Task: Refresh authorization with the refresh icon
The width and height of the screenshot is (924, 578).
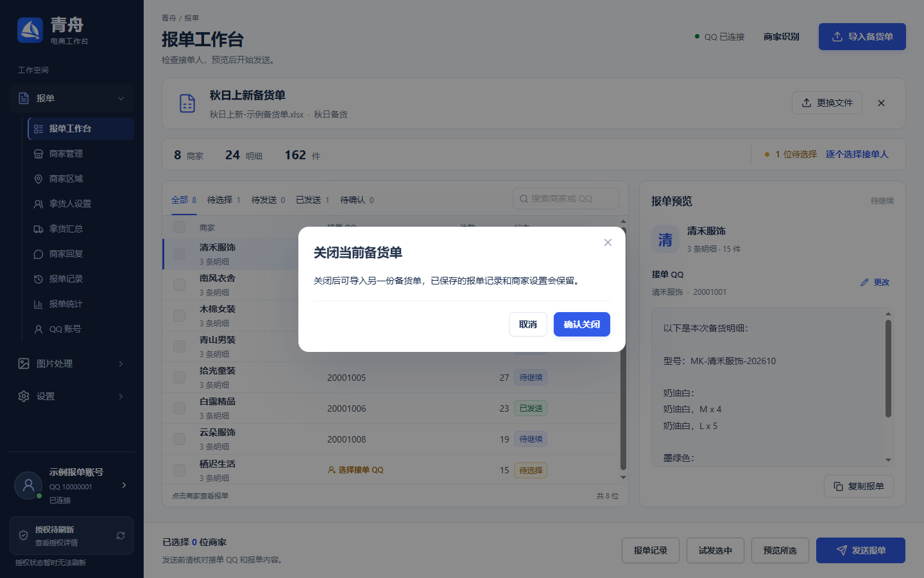Action: (121, 536)
